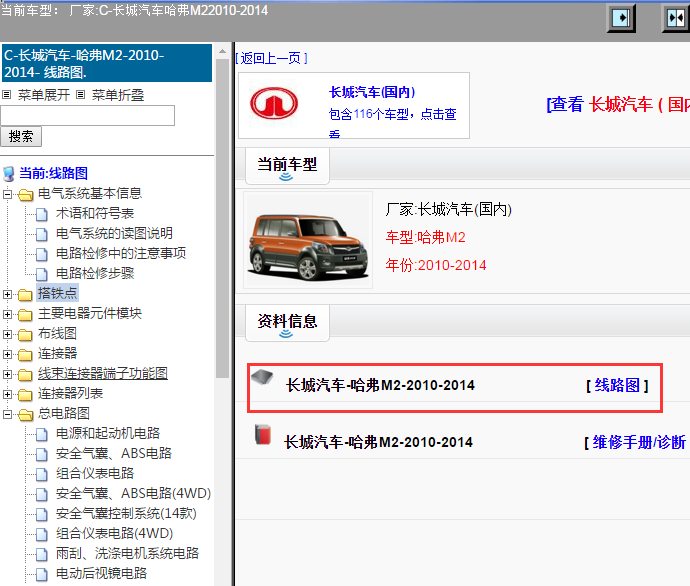Click the 菜单折叠 label
This screenshot has width=690, height=586.
point(118,95)
